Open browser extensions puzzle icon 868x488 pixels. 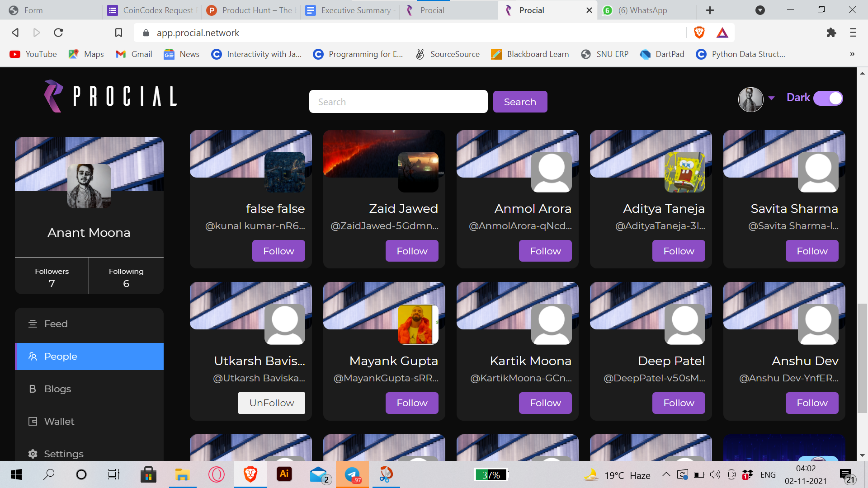(x=831, y=33)
